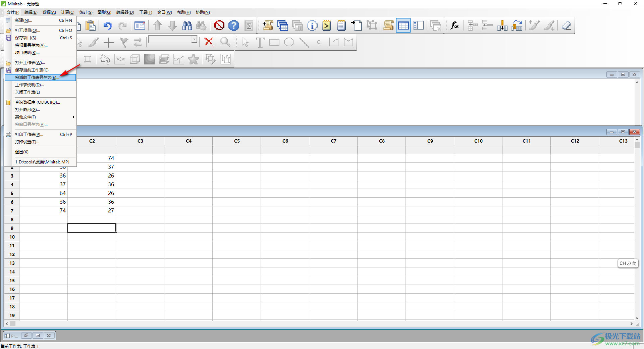The height and width of the screenshot is (349, 644).
Task: Click the C5 column header
Action: point(237,141)
